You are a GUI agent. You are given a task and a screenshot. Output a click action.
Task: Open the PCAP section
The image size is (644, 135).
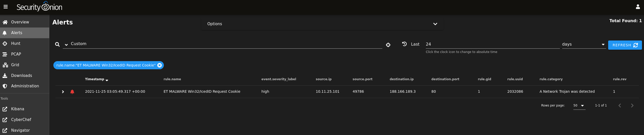pos(24,54)
